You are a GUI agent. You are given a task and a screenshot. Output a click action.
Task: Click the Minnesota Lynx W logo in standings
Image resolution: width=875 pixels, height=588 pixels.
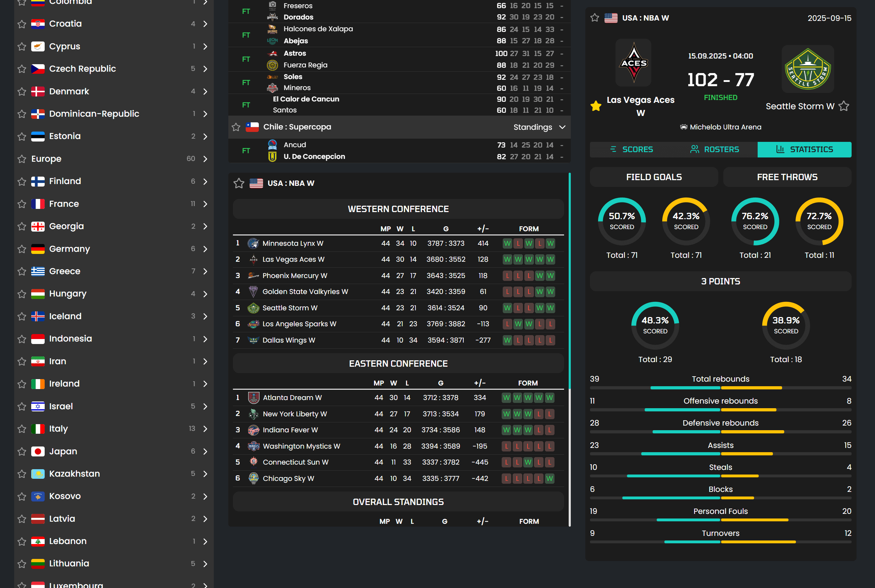coord(253,243)
